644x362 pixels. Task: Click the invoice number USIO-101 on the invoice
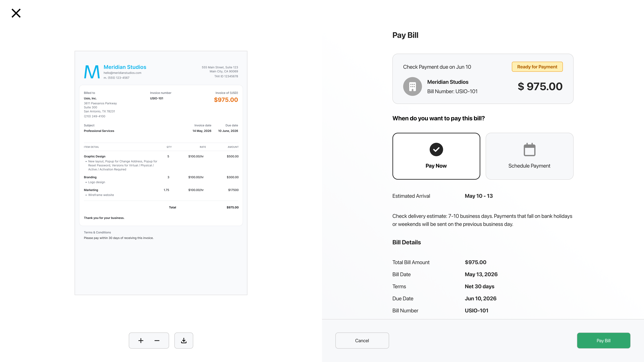pyautogui.click(x=157, y=98)
